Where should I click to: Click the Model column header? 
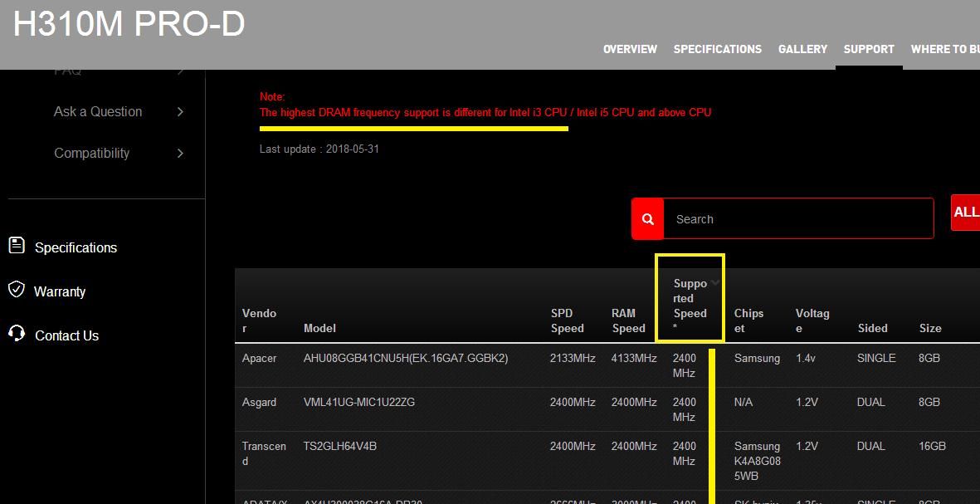(x=319, y=328)
